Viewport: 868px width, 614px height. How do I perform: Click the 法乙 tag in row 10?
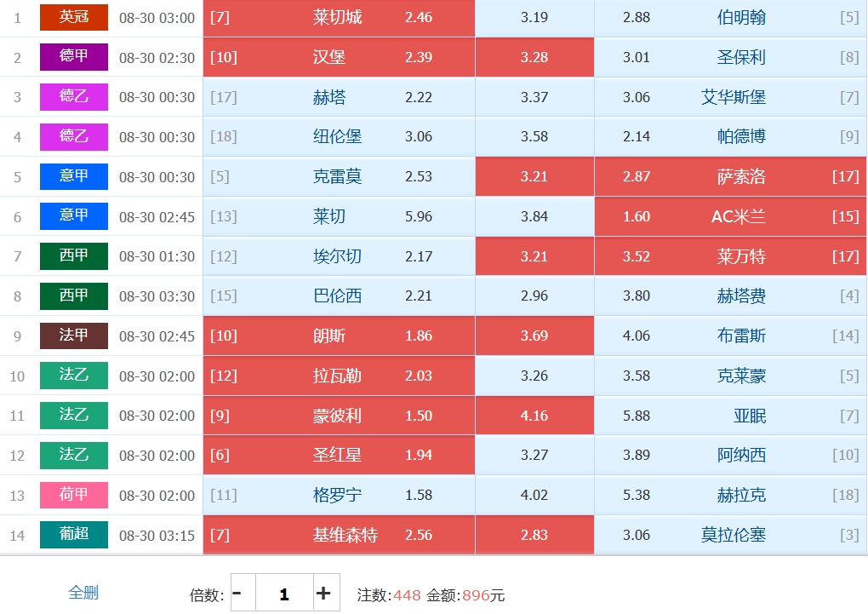pos(74,376)
